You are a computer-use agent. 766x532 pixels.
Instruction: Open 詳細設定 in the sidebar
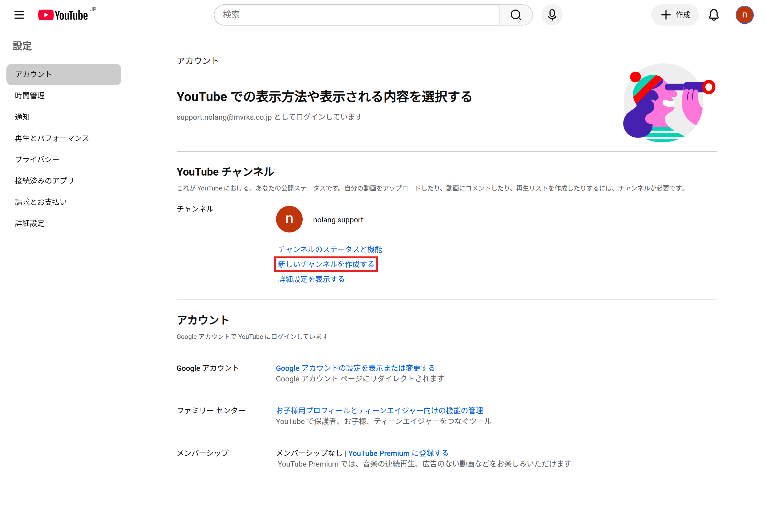tap(64, 223)
